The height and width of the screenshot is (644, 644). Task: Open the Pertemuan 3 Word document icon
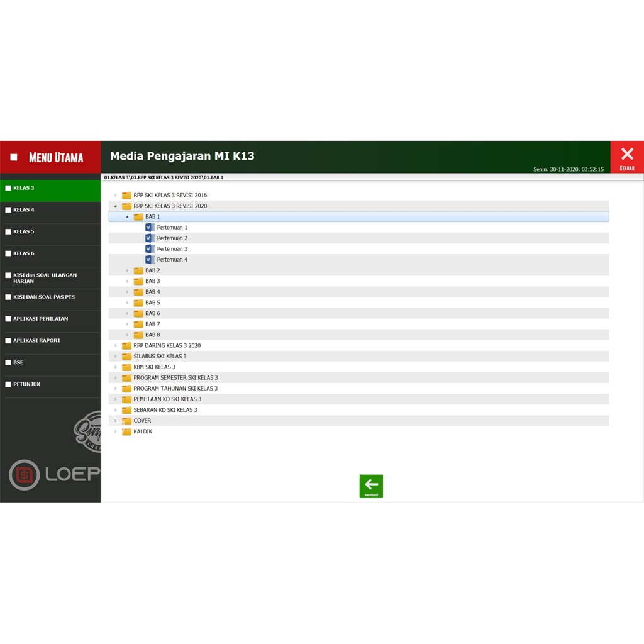[x=150, y=249]
